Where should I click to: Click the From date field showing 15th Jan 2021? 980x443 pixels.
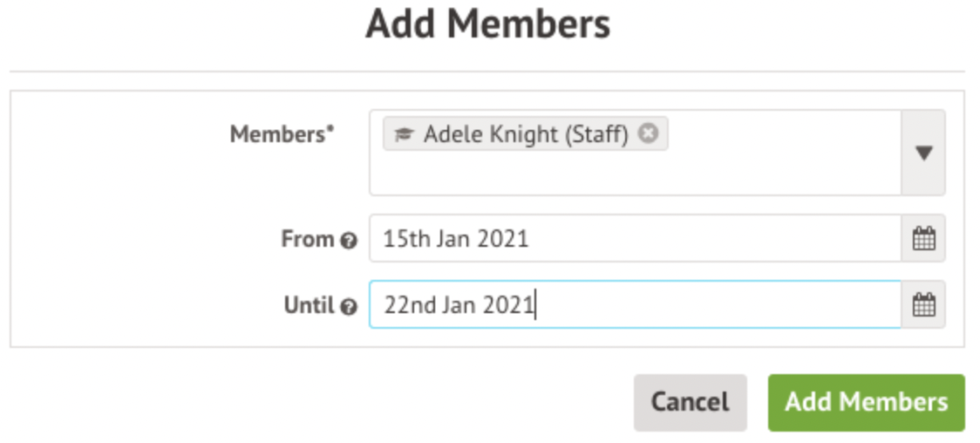point(634,238)
